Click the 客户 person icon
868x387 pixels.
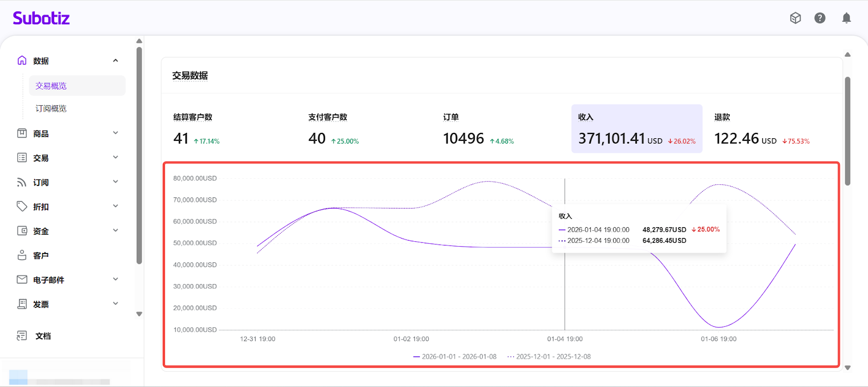click(22, 255)
